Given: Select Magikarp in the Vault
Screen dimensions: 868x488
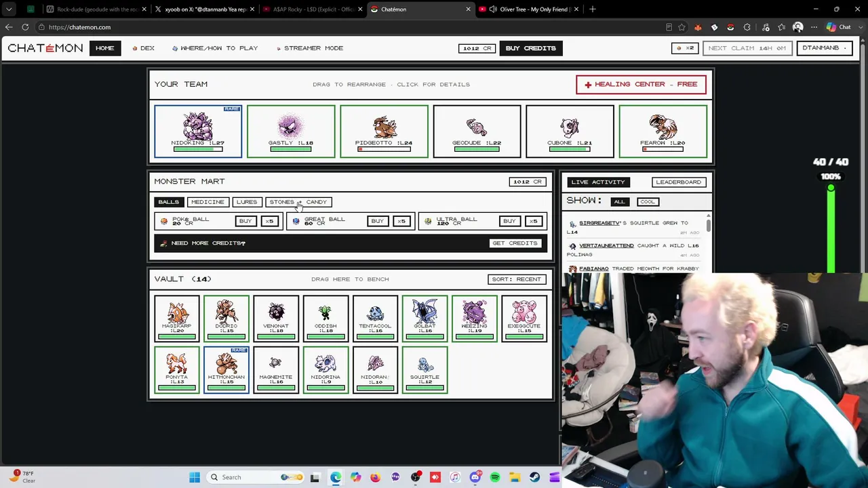Looking at the screenshot, I should click(x=177, y=319).
